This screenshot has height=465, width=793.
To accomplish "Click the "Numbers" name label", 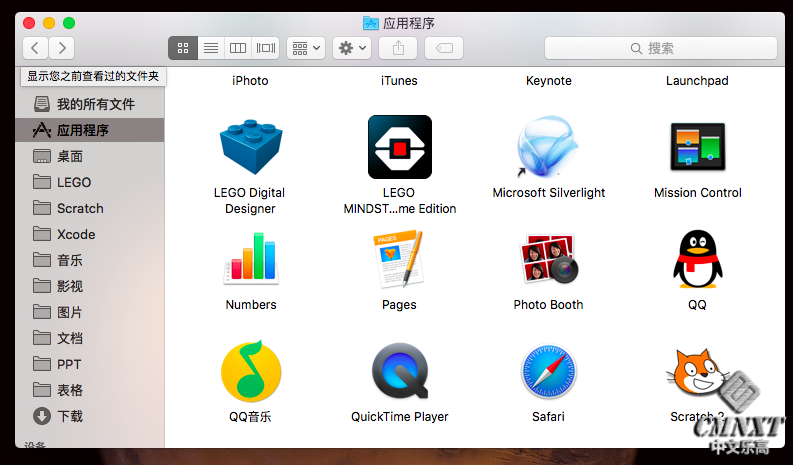I will point(251,305).
